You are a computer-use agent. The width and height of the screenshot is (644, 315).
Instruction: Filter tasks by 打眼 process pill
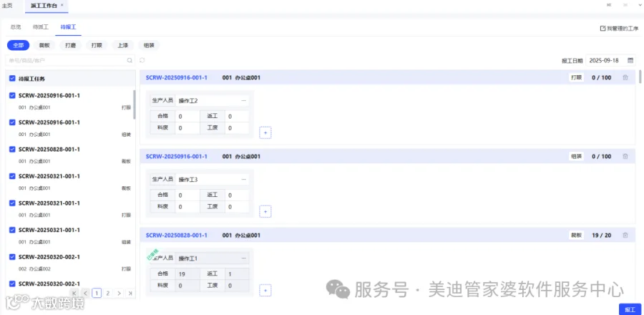click(x=97, y=45)
